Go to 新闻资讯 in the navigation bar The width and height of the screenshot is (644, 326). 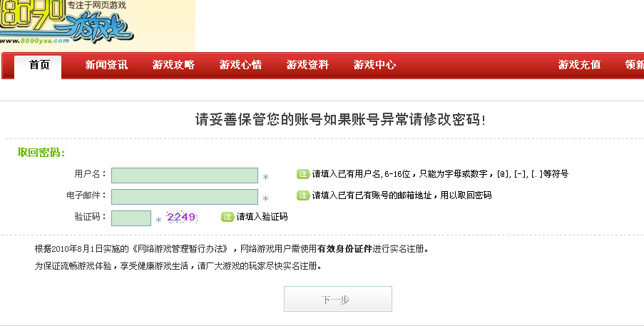tap(106, 66)
